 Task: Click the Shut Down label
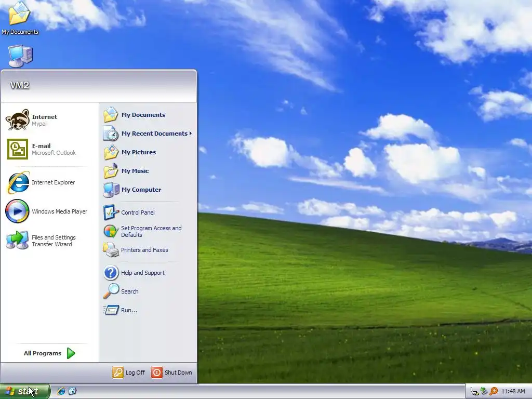(x=178, y=372)
